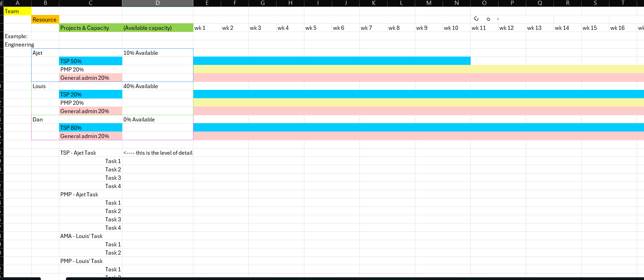The image size is (644, 280).
Task: Click the wk 5 week header cell
Action: (318, 28)
